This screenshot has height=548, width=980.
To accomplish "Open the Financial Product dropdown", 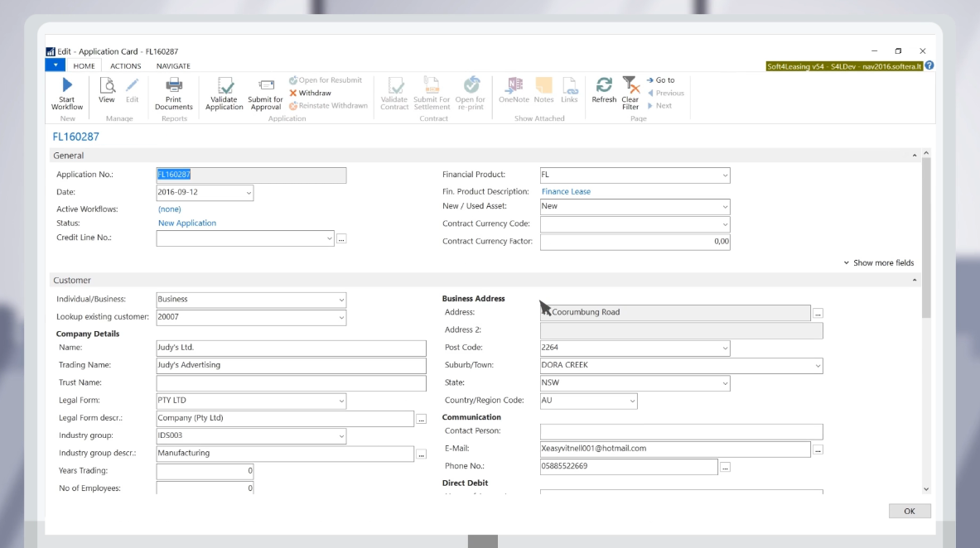I will (725, 175).
